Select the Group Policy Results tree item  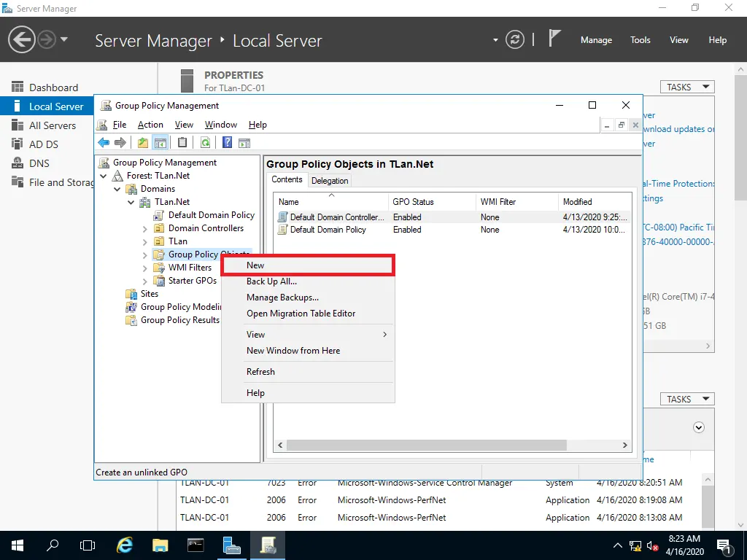(x=180, y=320)
